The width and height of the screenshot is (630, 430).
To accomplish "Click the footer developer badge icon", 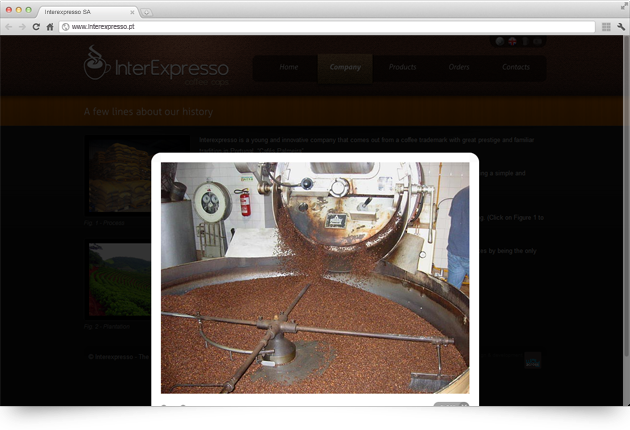I will 533,360.
